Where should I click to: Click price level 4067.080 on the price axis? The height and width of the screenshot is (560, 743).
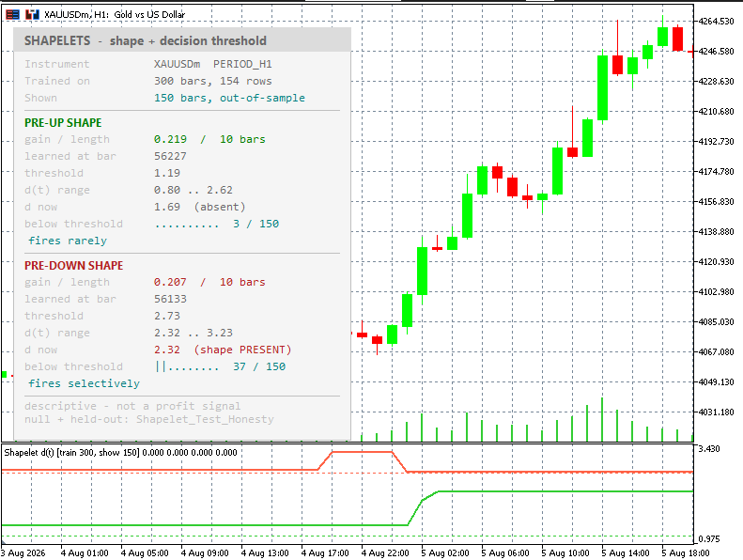pyautogui.click(x=716, y=351)
